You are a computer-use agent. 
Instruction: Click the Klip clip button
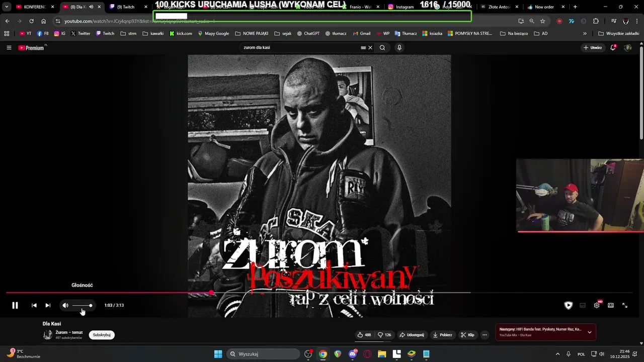[x=467, y=335]
